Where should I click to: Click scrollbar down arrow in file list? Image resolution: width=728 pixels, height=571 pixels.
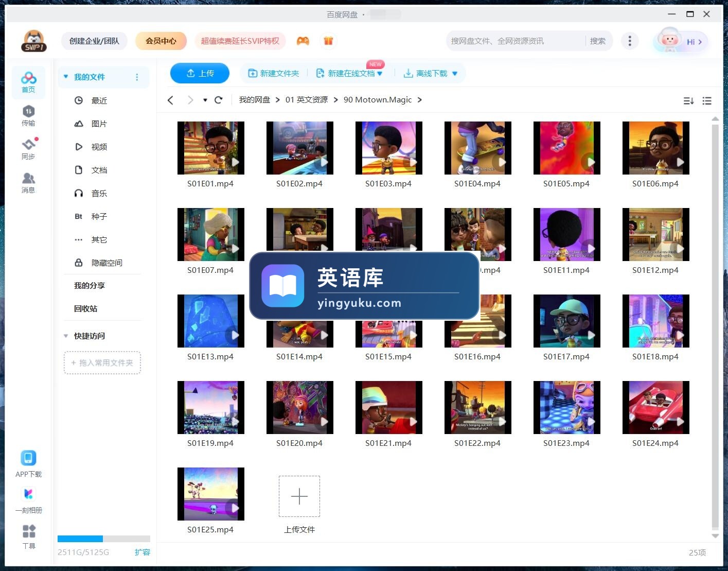(x=715, y=536)
